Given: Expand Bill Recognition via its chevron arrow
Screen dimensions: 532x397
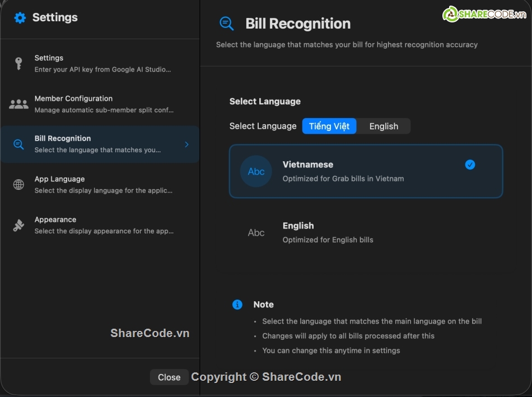Looking at the screenshot, I should pos(187,144).
